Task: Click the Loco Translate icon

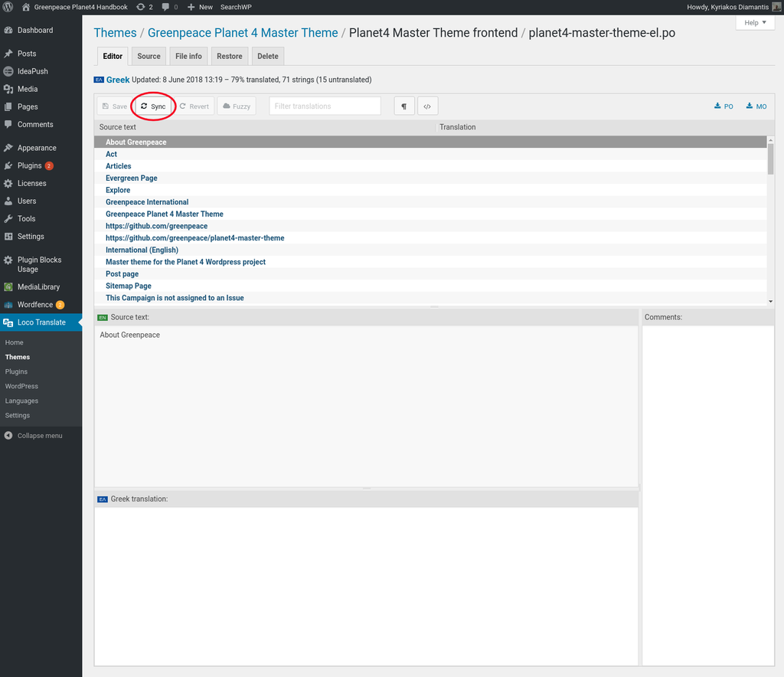Action: click(8, 323)
